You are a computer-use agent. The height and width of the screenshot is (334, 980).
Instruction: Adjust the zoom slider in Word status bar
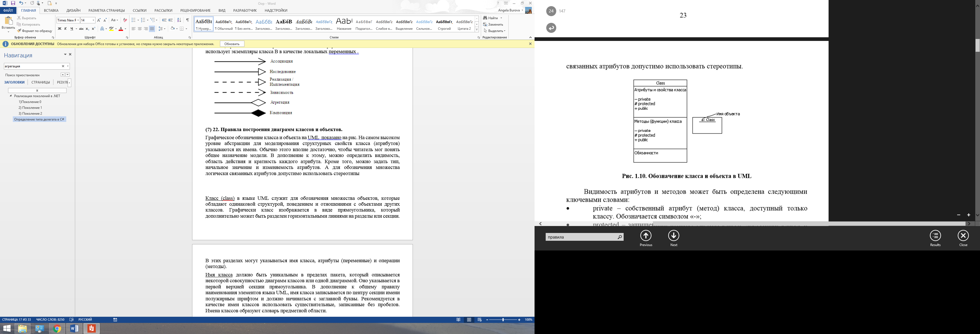(x=503, y=320)
